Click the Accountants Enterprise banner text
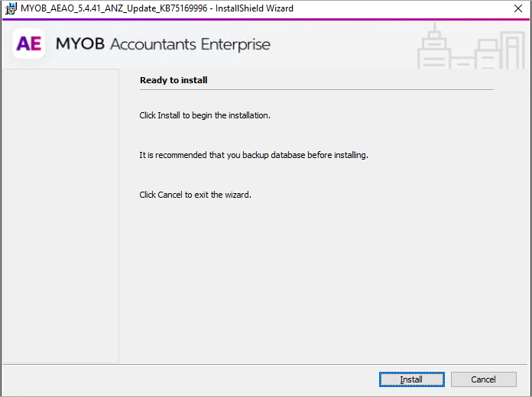The image size is (532, 397). click(190, 44)
